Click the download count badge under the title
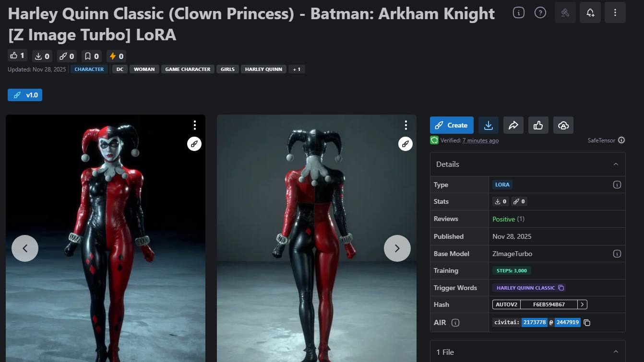 pyautogui.click(x=42, y=56)
